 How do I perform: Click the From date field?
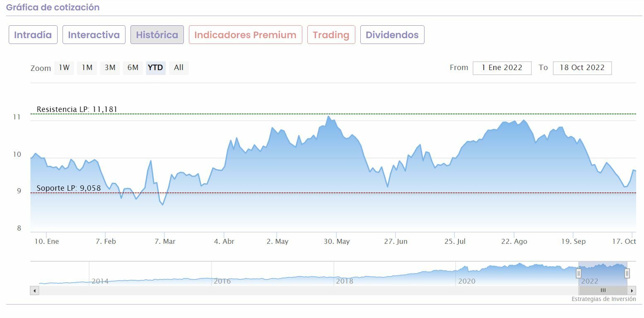click(x=502, y=68)
